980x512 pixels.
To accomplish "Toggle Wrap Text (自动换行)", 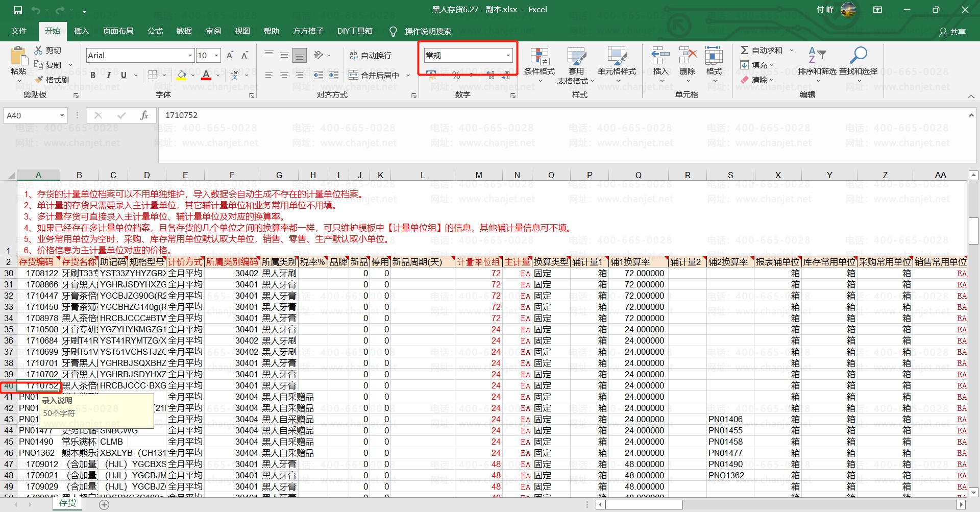I will pyautogui.click(x=371, y=55).
